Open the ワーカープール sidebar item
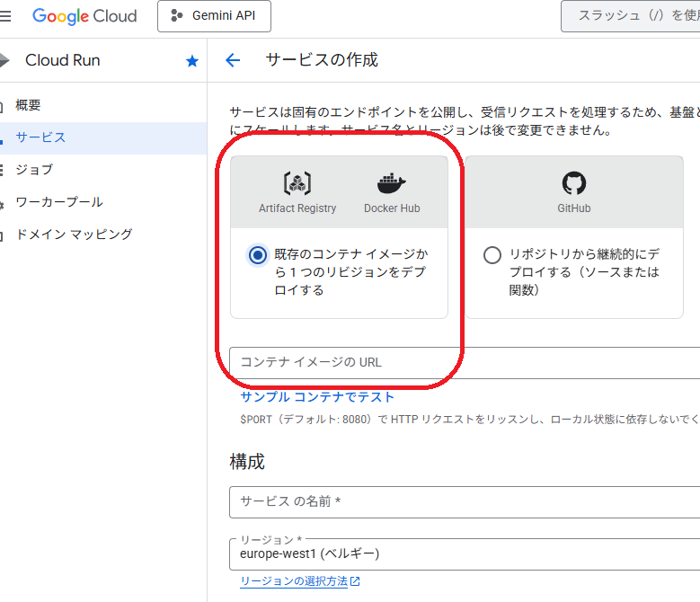700x602 pixels. [103, 202]
